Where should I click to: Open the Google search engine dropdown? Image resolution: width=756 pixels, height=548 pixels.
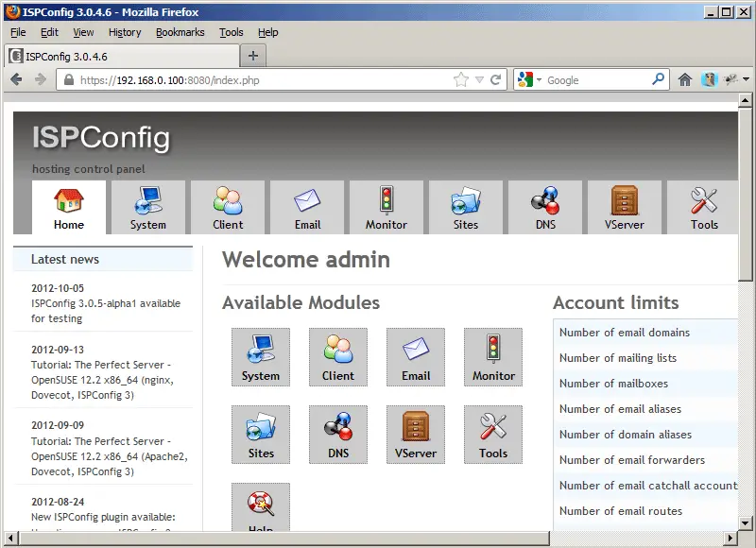coord(529,79)
